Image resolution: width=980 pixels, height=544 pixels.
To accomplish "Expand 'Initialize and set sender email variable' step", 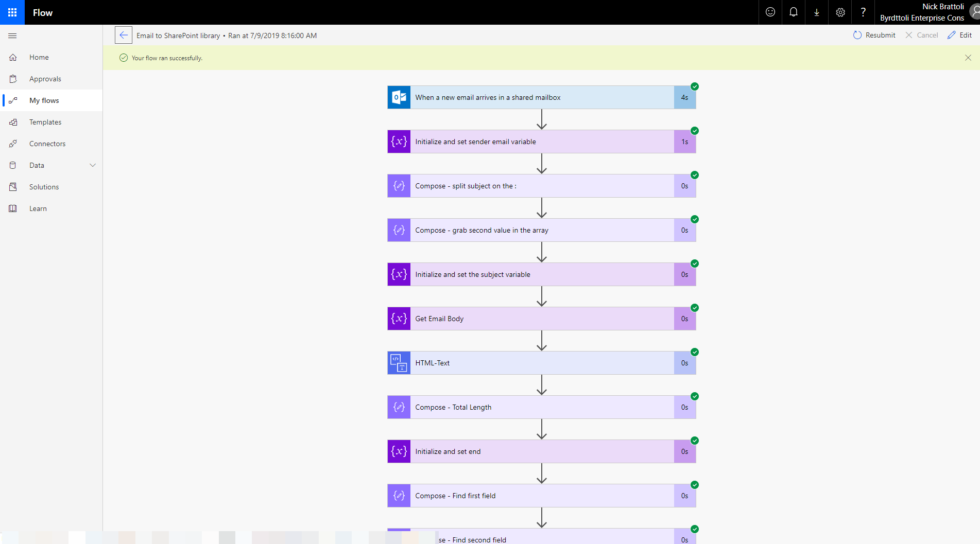I will click(x=542, y=142).
